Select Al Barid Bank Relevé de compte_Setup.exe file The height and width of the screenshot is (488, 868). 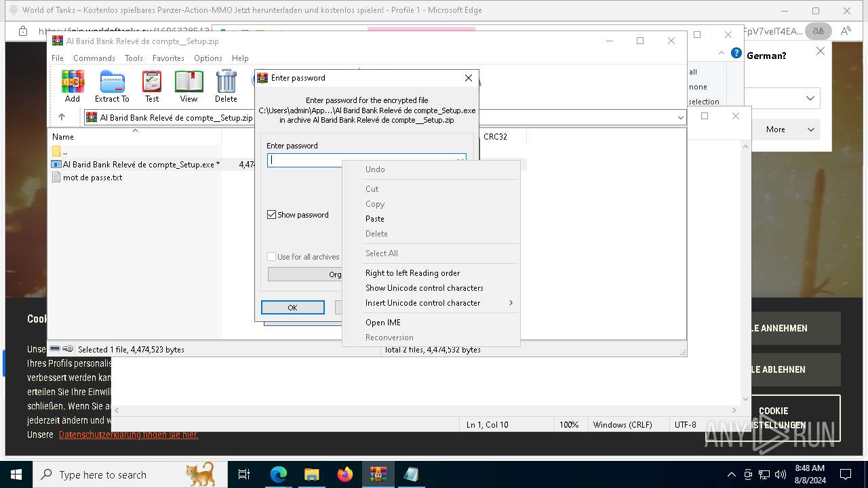tap(136, 164)
